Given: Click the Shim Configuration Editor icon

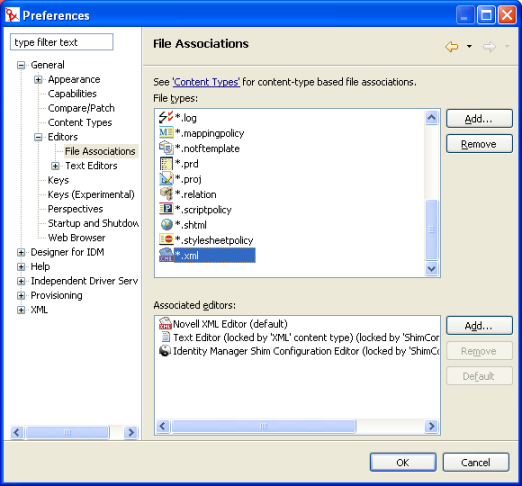Looking at the screenshot, I should [165, 351].
